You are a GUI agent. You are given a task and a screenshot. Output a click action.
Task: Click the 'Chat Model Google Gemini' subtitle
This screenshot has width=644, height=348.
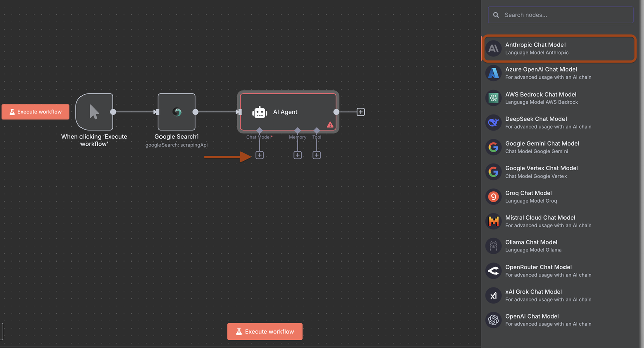tap(536, 151)
